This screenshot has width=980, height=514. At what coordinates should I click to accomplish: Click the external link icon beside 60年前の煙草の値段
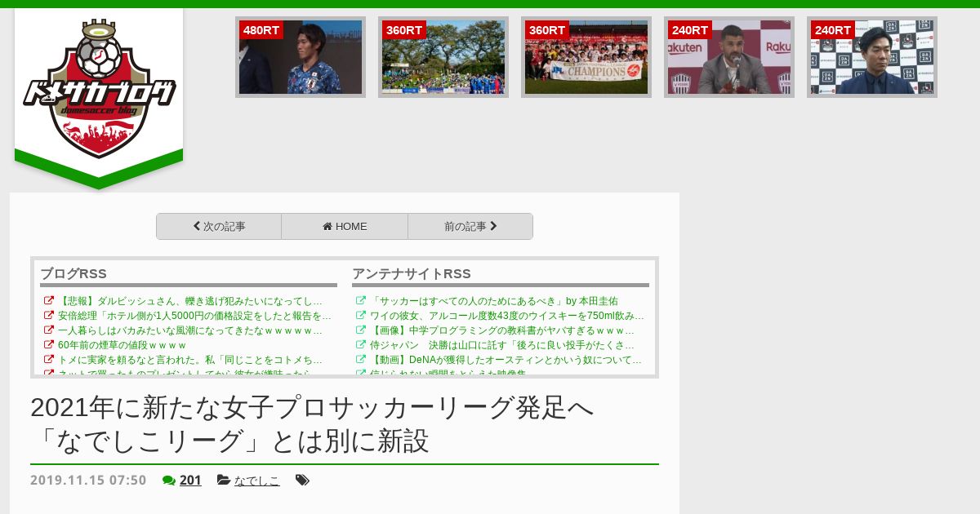pos(49,345)
